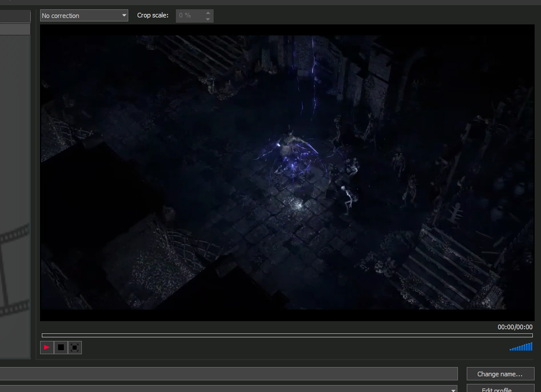Start playback with the red play button
The height and width of the screenshot is (392, 541).
pyautogui.click(x=47, y=347)
